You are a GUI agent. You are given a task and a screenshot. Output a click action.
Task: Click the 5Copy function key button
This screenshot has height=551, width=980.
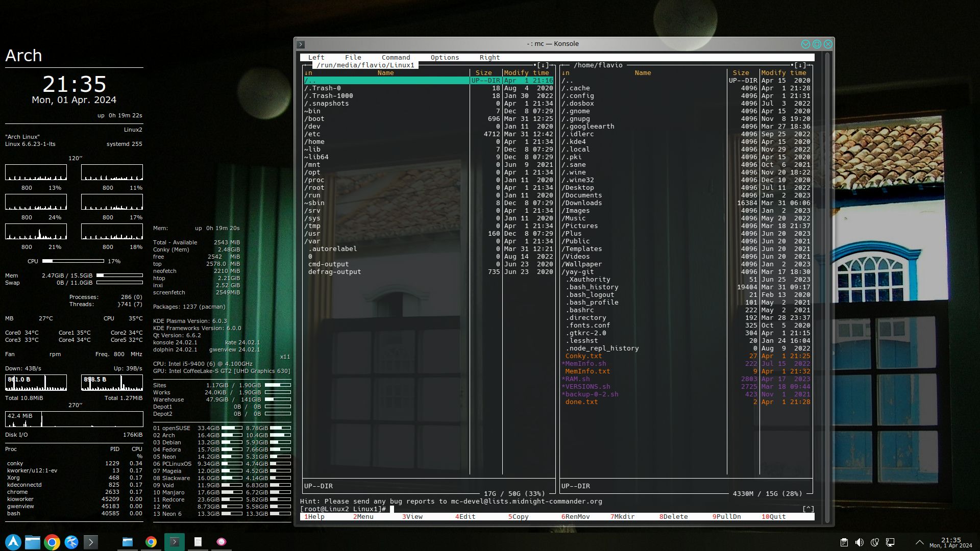click(519, 517)
